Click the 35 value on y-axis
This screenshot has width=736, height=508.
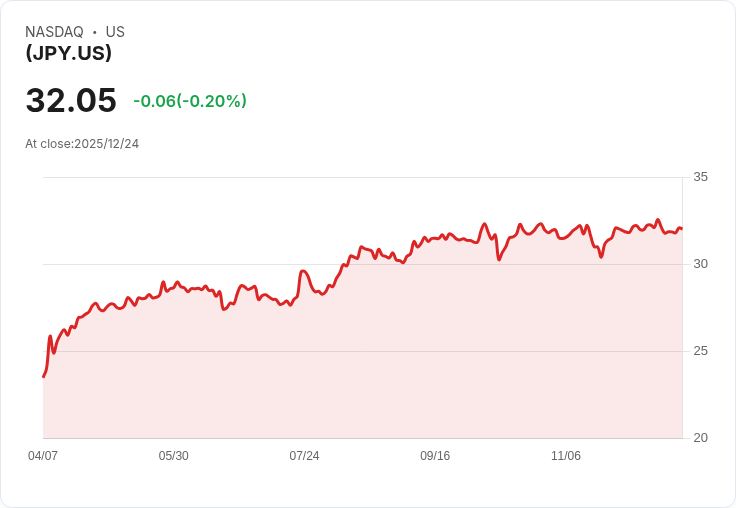[x=700, y=177]
